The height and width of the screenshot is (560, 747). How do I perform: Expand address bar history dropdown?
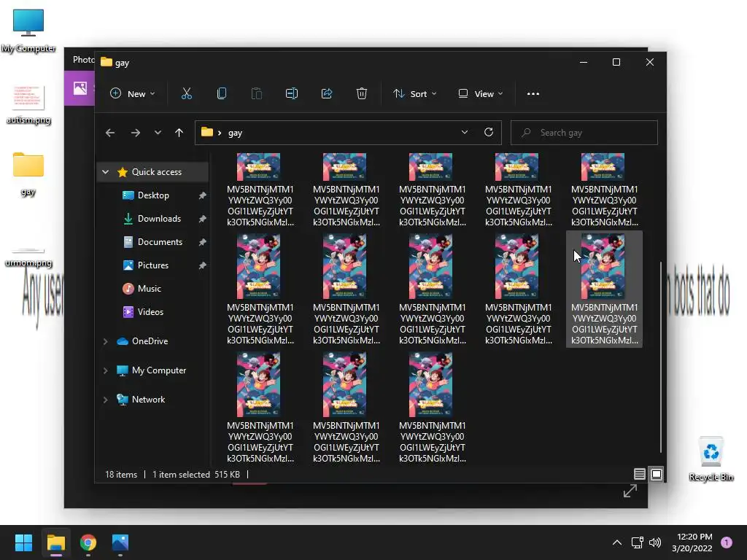click(x=465, y=133)
